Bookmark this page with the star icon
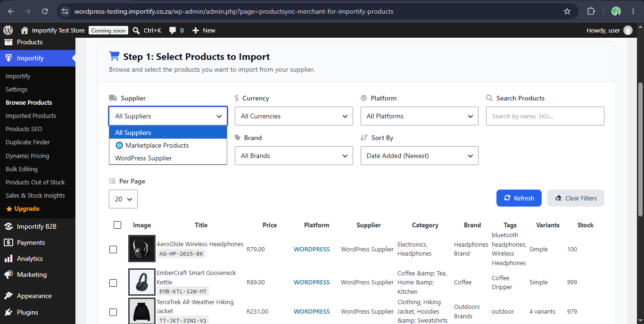This screenshot has height=324, width=644. 567,11
